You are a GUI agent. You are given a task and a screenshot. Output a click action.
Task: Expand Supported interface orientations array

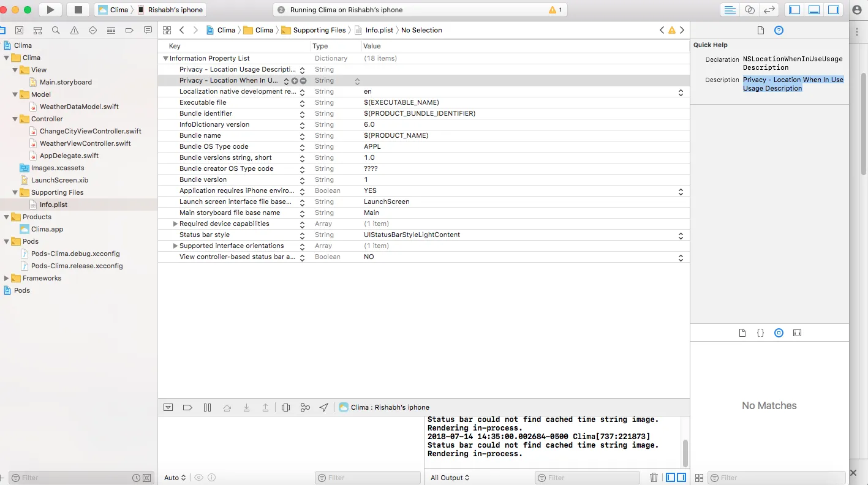click(175, 246)
